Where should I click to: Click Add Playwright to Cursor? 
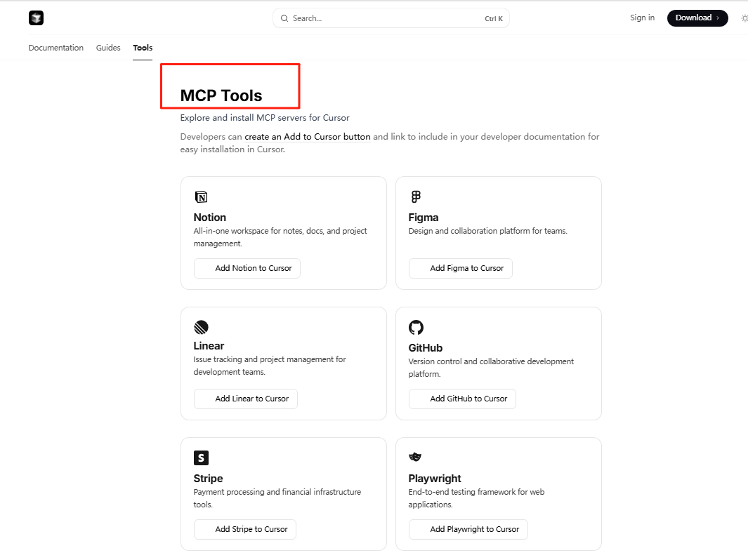coord(468,530)
